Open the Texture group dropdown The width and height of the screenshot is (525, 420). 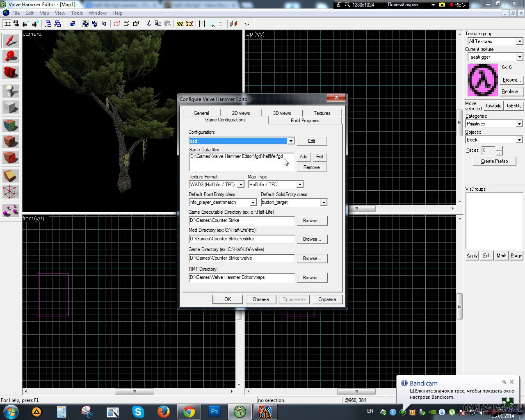coord(520,41)
